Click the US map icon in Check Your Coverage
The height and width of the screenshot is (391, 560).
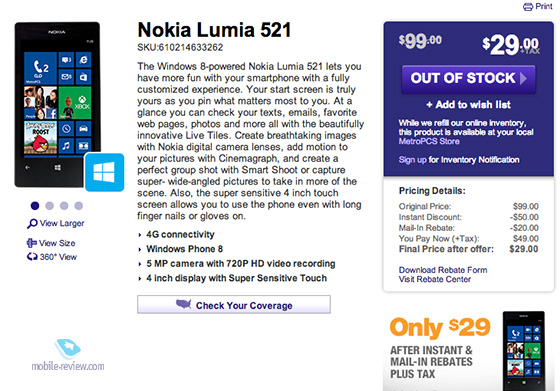(x=184, y=304)
